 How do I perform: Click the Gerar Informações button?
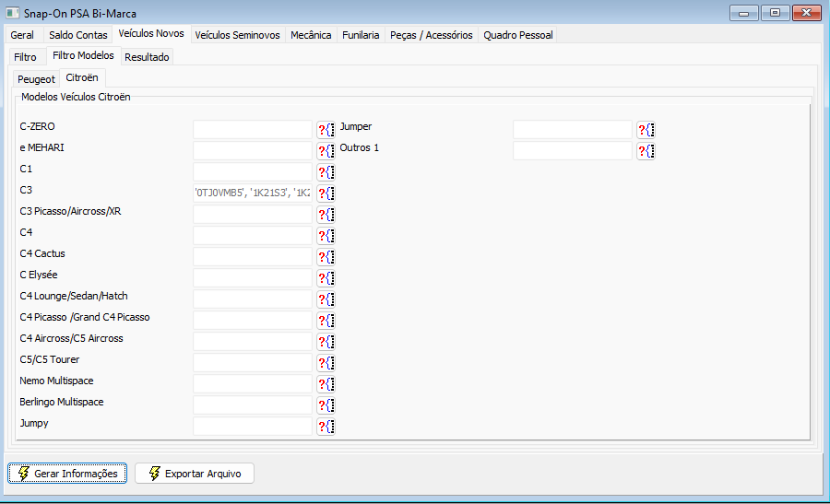[x=67, y=474]
